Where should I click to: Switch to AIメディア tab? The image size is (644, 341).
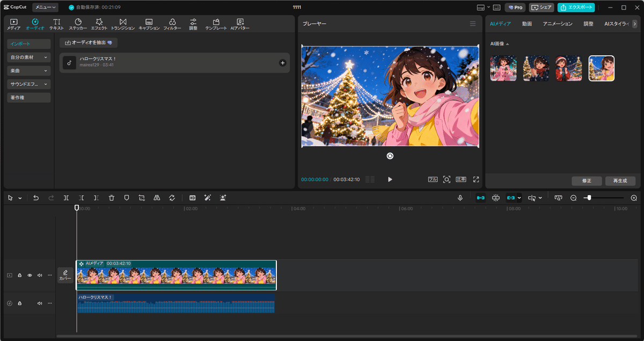(x=500, y=24)
